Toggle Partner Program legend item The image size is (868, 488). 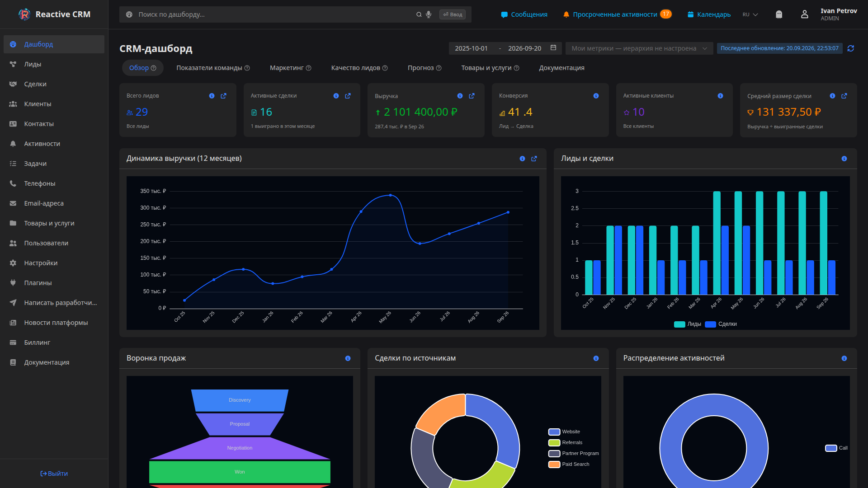574,454
